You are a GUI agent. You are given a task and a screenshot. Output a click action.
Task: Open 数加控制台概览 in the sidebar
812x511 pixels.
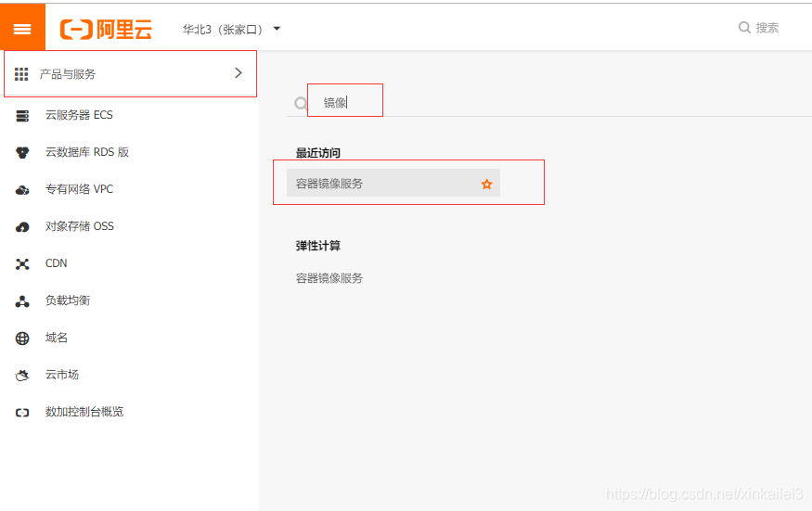(x=84, y=412)
